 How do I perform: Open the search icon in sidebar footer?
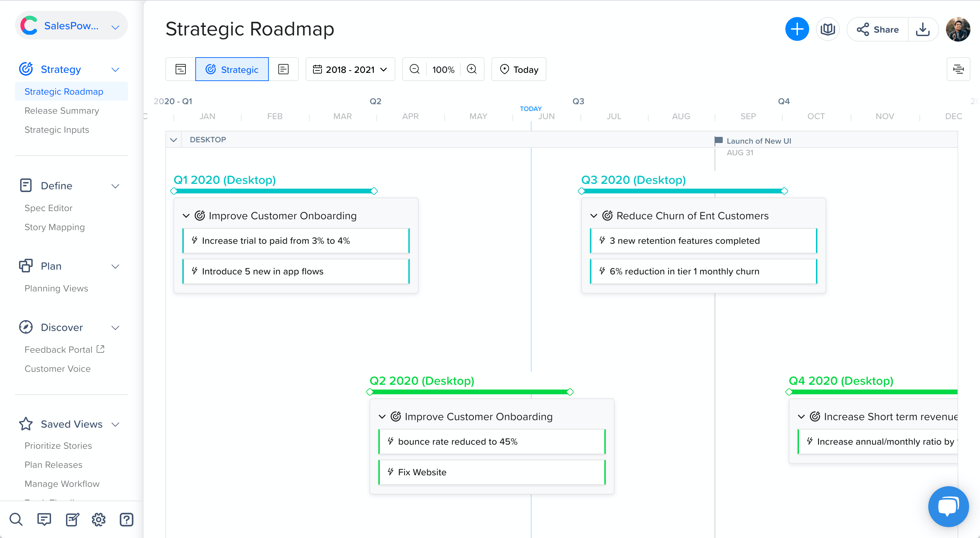point(16,519)
